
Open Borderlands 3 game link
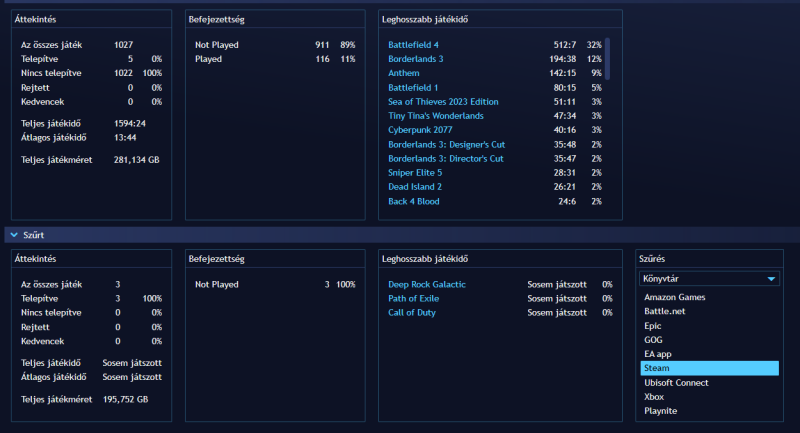415,59
